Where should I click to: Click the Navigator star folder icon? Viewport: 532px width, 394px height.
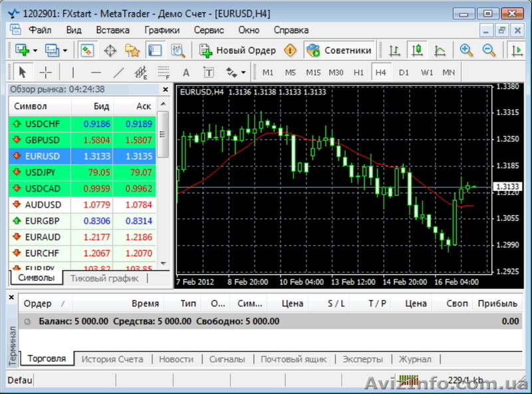coord(132,51)
